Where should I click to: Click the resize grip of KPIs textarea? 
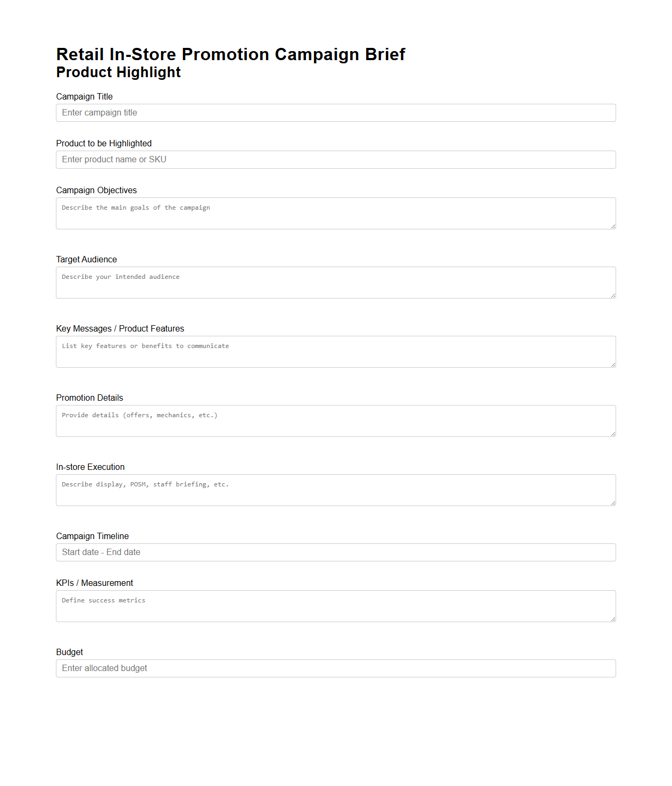[613, 620]
